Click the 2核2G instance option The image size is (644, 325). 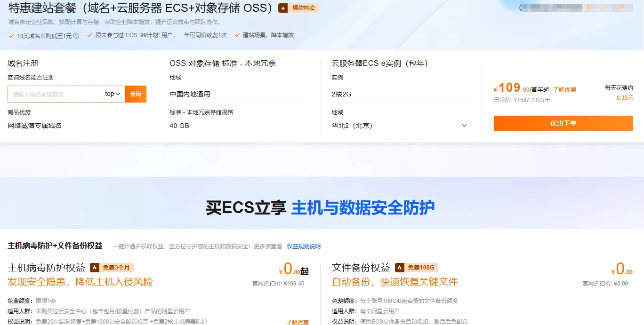coord(342,94)
